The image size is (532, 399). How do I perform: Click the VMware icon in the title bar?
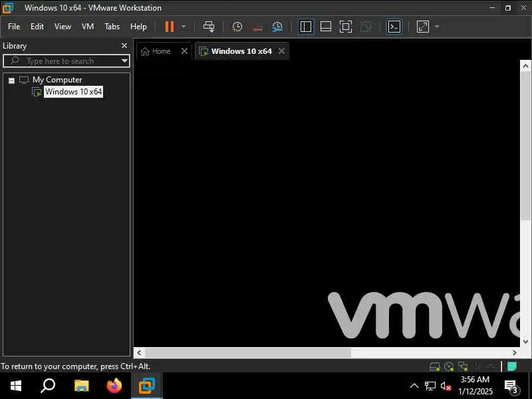pos(7,8)
